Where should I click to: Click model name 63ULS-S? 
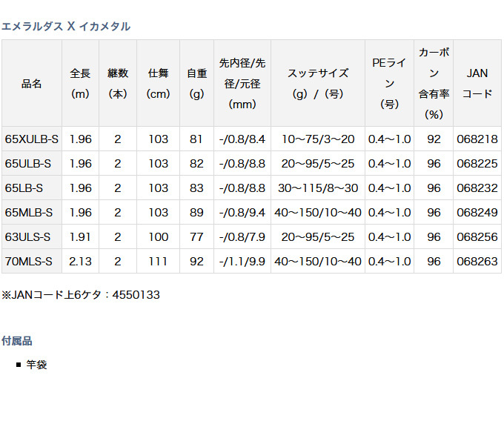[x=27, y=237]
